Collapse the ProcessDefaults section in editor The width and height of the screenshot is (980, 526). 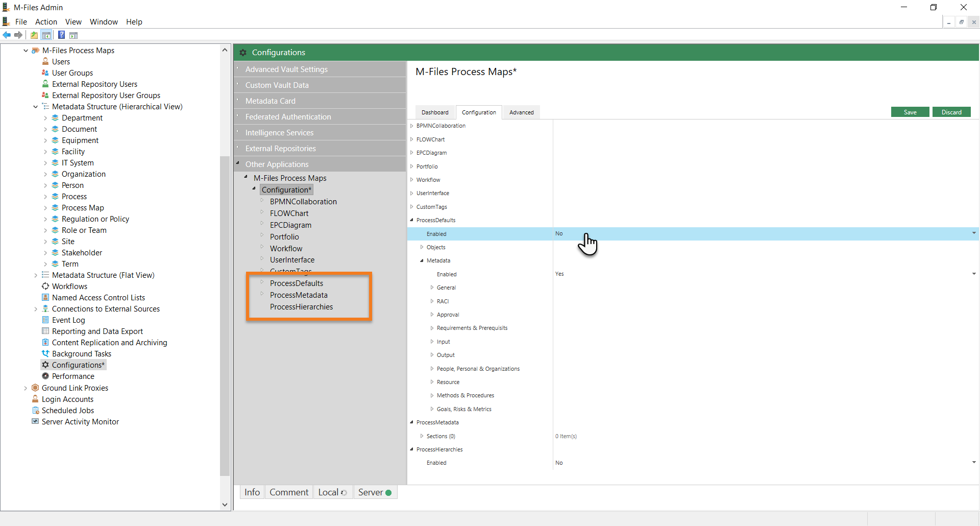412,220
